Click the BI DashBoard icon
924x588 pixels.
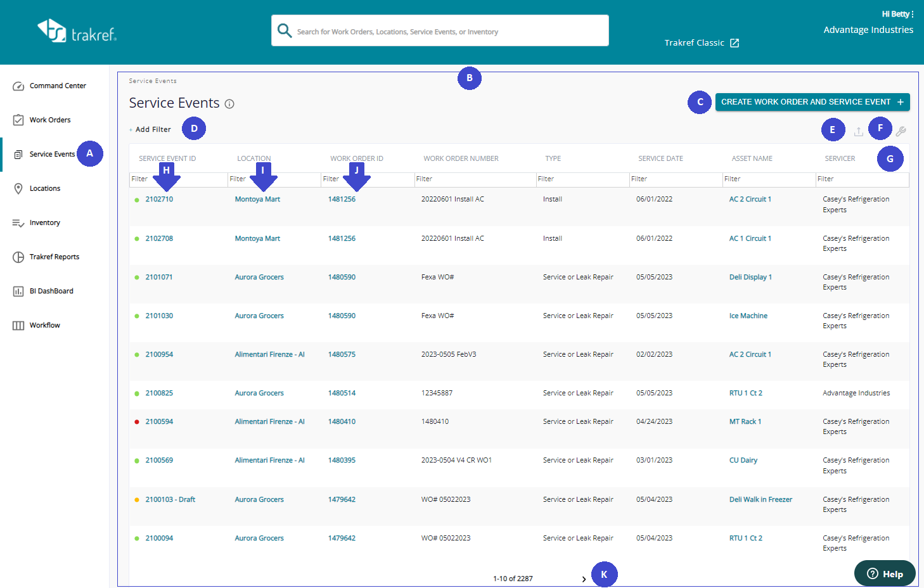(18, 291)
